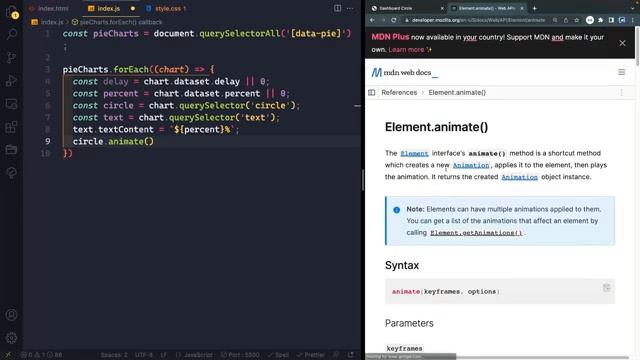Click the Syntax heading on the MDN page
Viewport: 640px width, 360px height.
pyautogui.click(x=402, y=265)
